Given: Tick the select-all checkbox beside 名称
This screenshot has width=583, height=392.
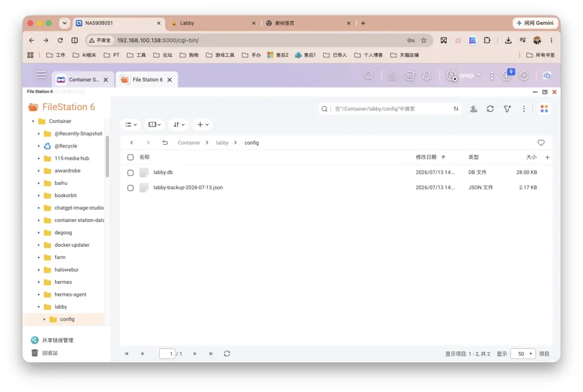Looking at the screenshot, I should [130, 157].
